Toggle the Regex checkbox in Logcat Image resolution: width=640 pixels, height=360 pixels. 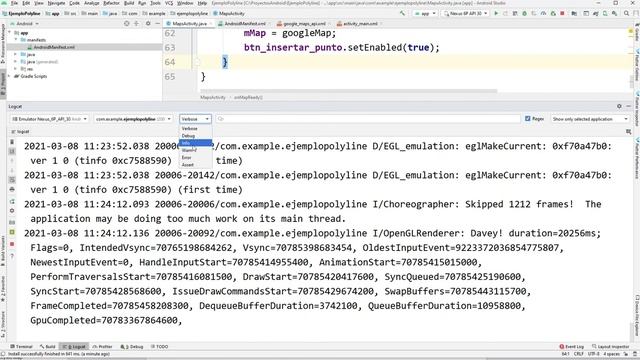point(527,119)
